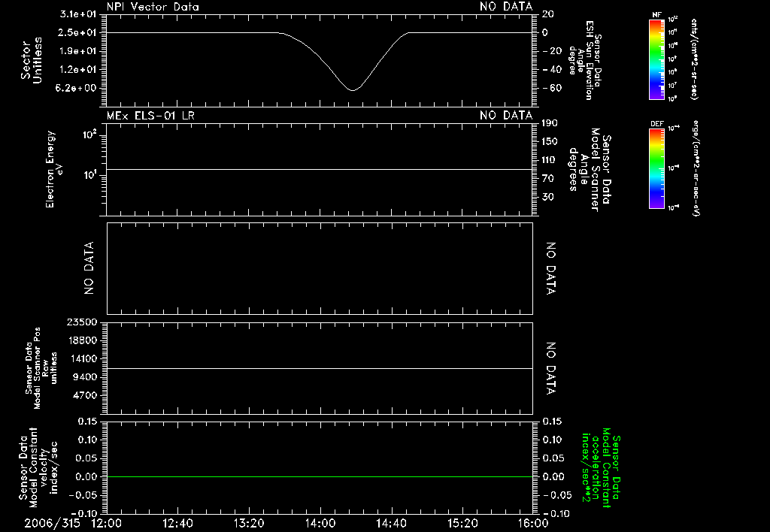Click 'NO DATA' text left of third panel
Viewport: 770px width, 532px height.
pos(89,268)
